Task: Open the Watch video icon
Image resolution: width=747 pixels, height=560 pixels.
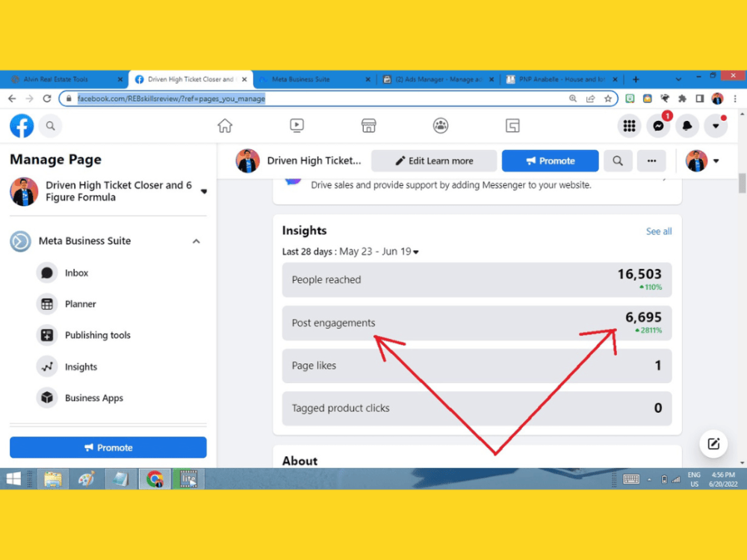Action: pyautogui.click(x=297, y=125)
